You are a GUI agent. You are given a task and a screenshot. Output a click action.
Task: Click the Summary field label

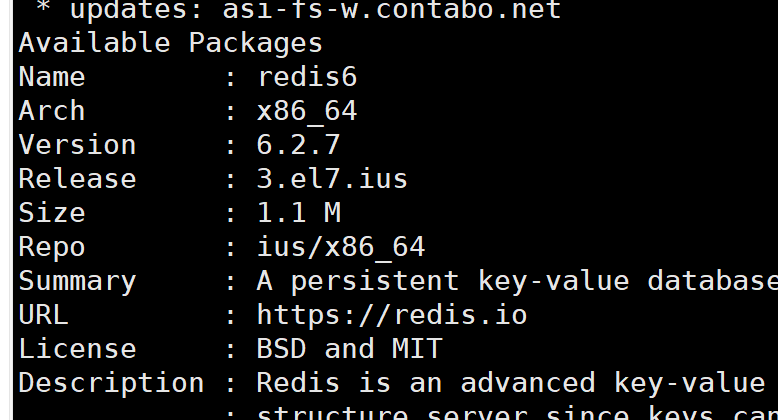pos(77,281)
